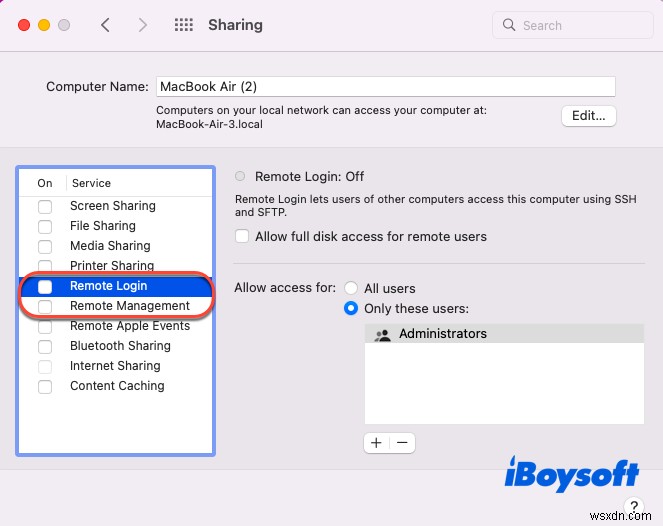Click the Edit... button
This screenshot has height=526, width=663.
[589, 115]
